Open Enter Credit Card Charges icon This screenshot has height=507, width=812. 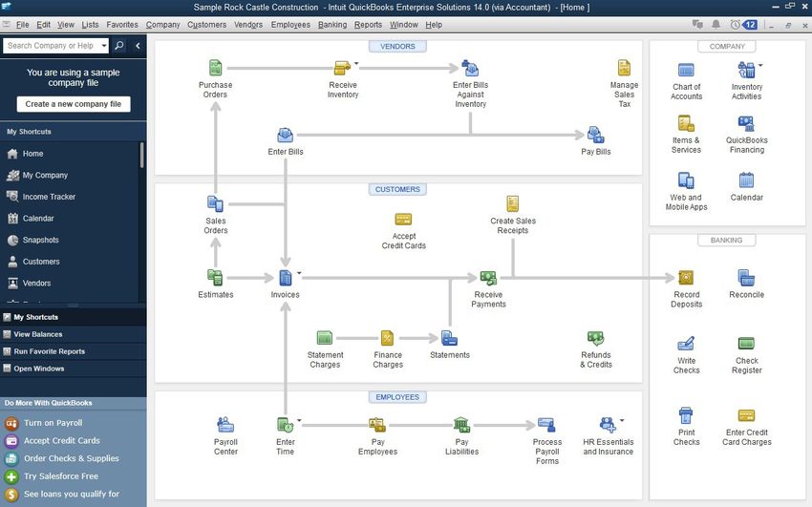(x=746, y=415)
